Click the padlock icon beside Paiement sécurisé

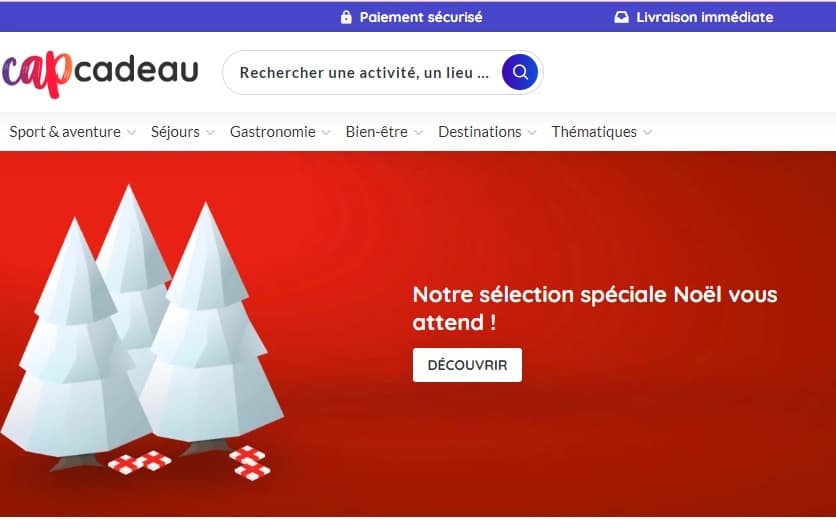pos(346,17)
